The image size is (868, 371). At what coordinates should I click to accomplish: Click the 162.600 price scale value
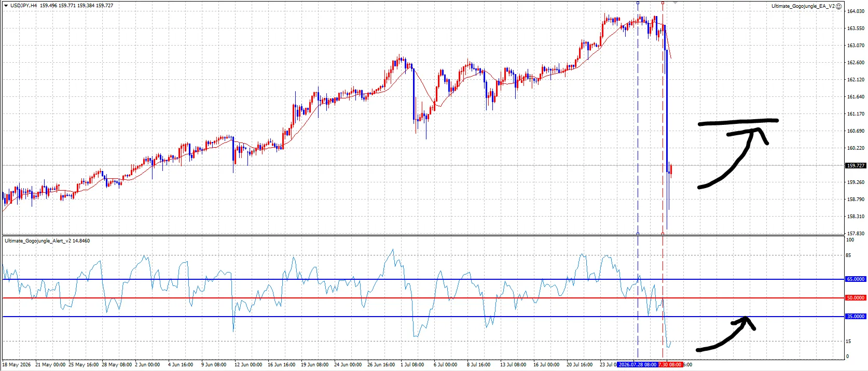tap(856, 63)
